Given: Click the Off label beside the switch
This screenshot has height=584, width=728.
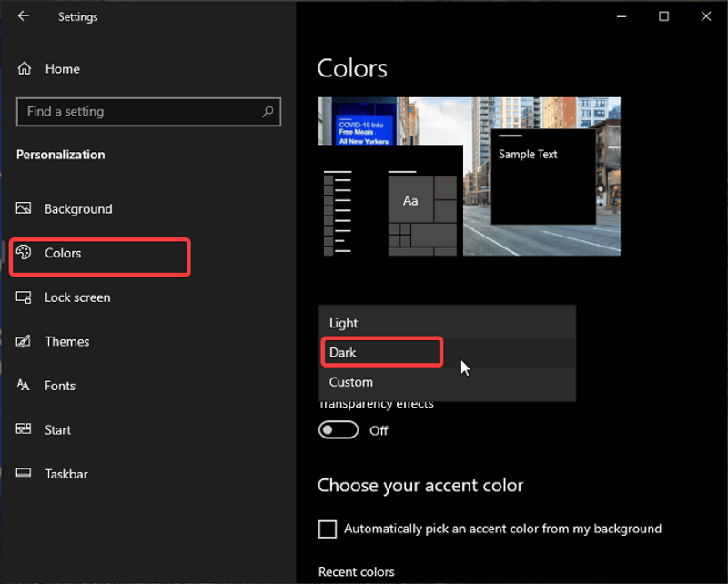Looking at the screenshot, I should click(x=379, y=431).
